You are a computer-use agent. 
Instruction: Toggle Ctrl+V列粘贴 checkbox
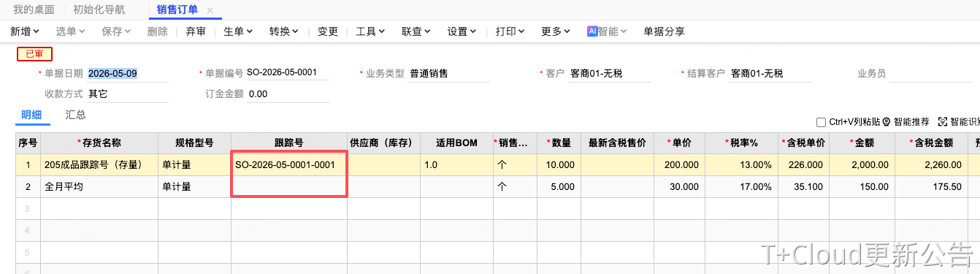click(822, 122)
